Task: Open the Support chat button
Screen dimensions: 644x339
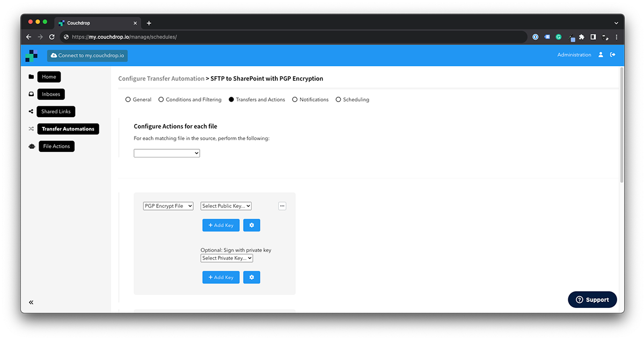Action: click(x=592, y=299)
